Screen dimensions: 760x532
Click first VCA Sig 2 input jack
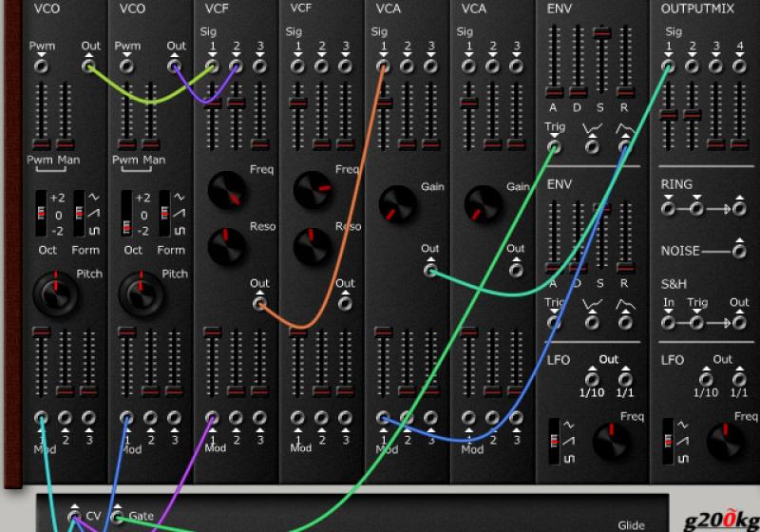point(408,66)
